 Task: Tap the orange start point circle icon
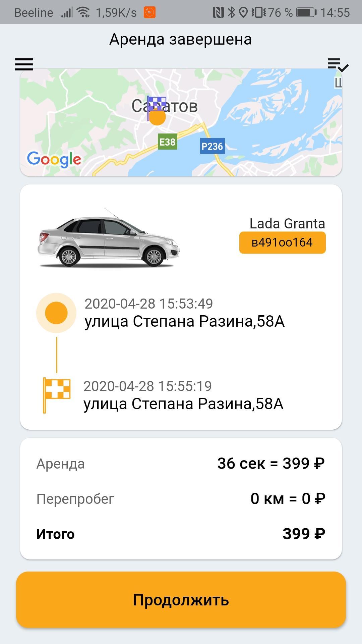pyautogui.click(x=56, y=313)
